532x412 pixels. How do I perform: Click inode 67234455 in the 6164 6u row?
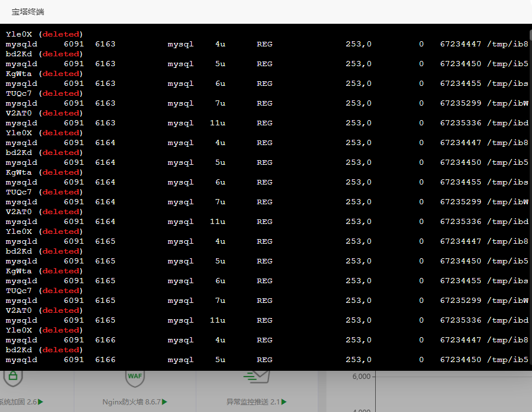click(x=461, y=182)
